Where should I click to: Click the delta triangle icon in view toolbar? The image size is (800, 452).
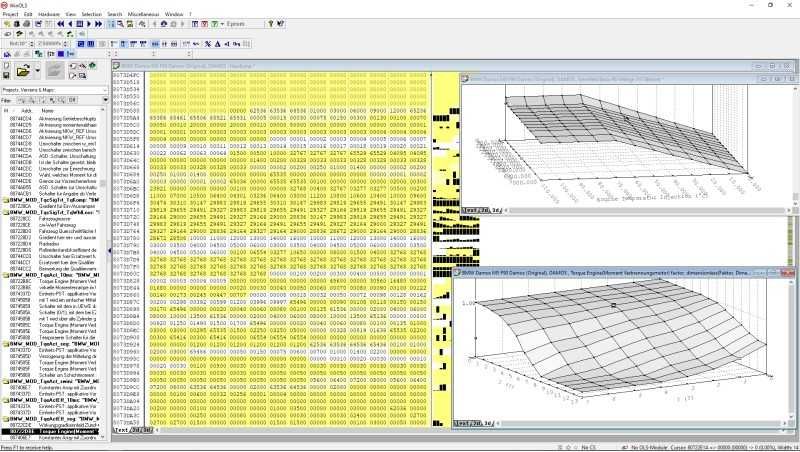[217, 44]
